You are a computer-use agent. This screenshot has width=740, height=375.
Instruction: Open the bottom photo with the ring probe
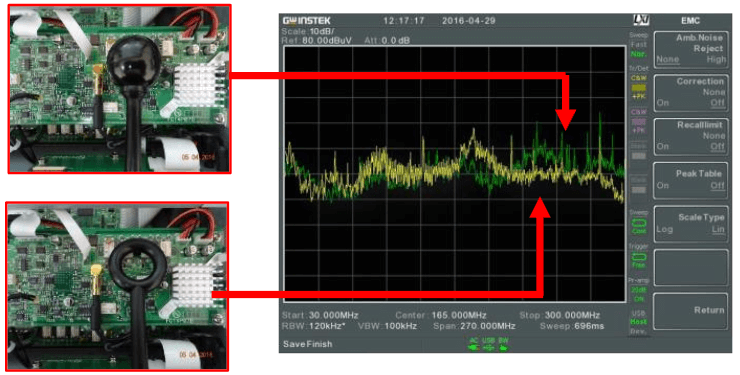coord(118,286)
